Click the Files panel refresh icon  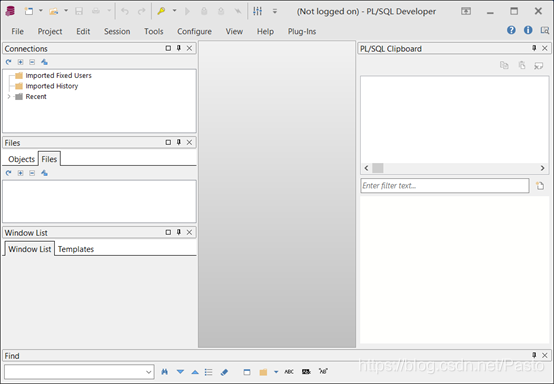(x=8, y=173)
